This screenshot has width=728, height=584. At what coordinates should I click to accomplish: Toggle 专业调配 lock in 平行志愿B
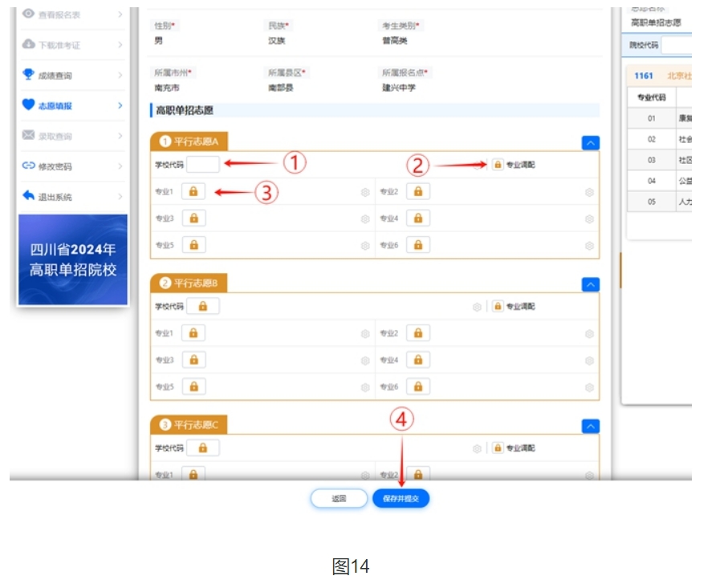(x=498, y=306)
